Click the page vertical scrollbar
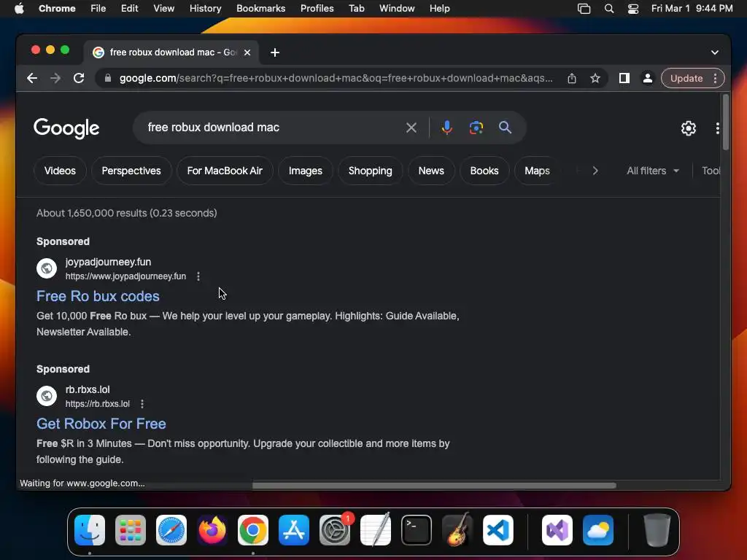 tap(725, 122)
